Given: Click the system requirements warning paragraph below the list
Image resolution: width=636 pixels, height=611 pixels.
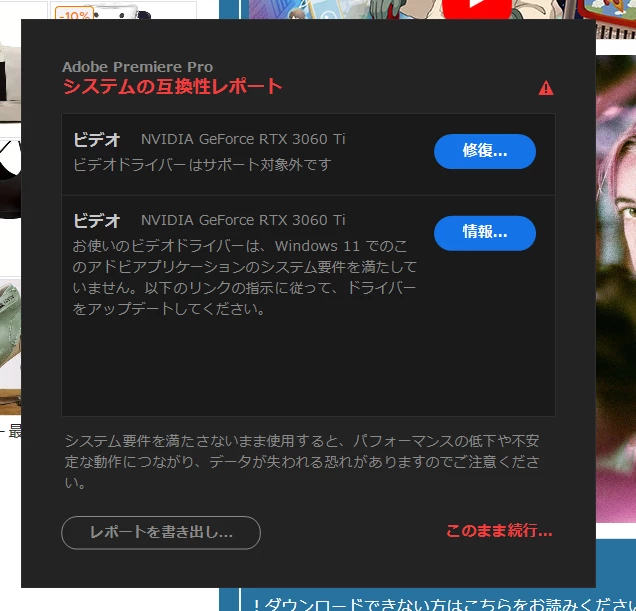Looking at the screenshot, I should coord(302,461).
